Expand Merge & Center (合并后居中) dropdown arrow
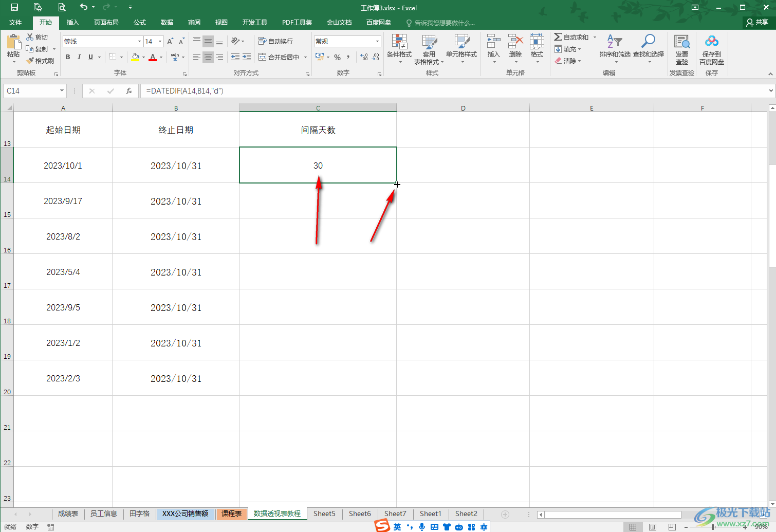The image size is (776, 532). pyautogui.click(x=305, y=57)
